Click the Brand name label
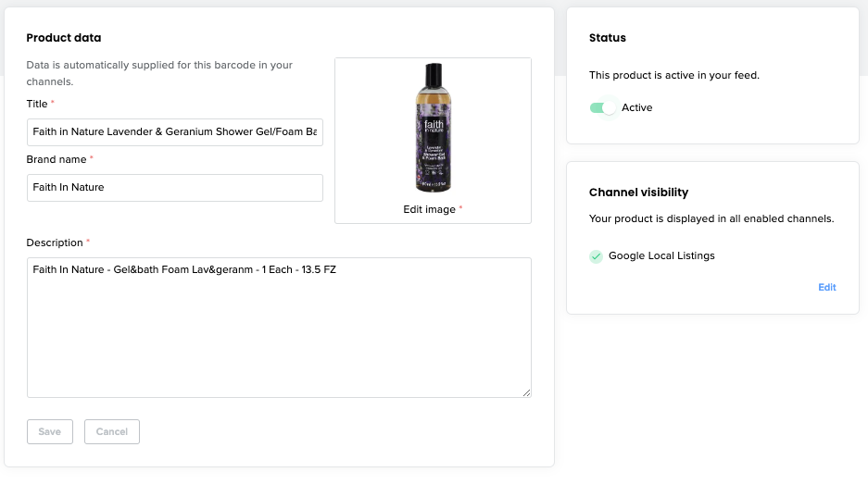The width and height of the screenshot is (868, 497). point(56,159)
